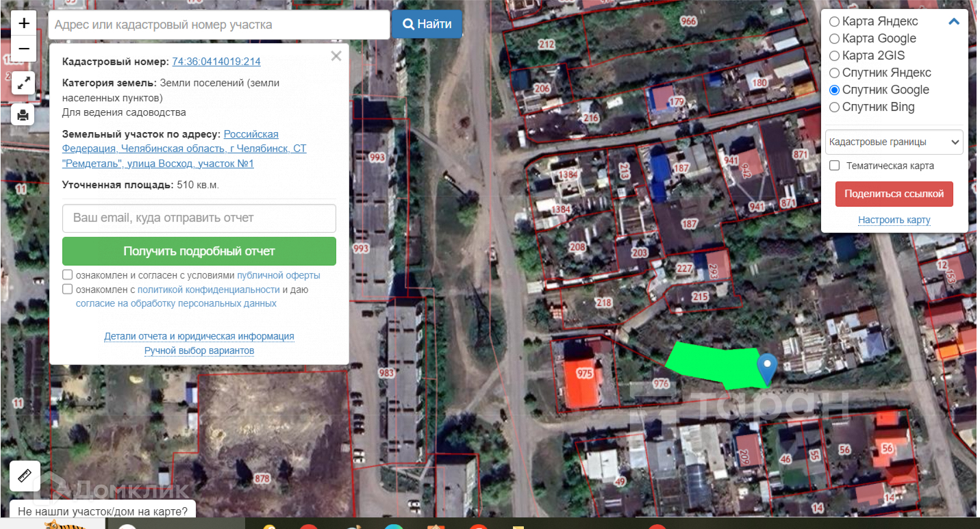Activate the ruler measurement tool

click(x=25, y=476)
